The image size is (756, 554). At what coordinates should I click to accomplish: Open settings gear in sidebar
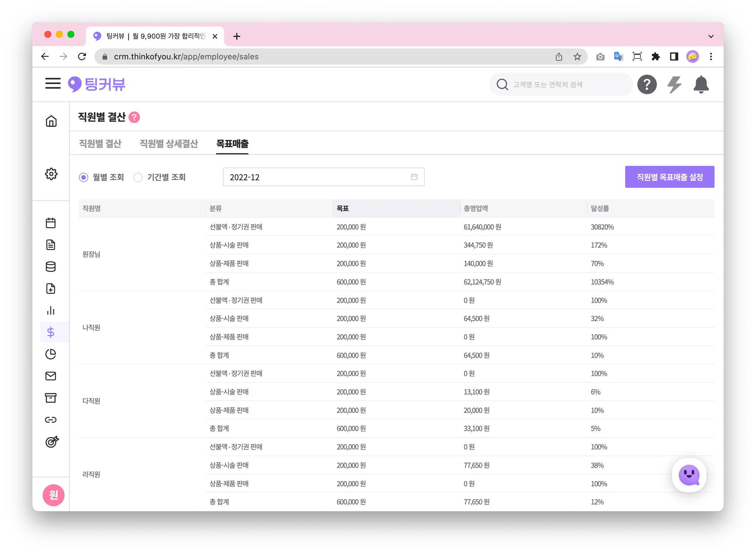pyautogui.click(x=51, y=174)
